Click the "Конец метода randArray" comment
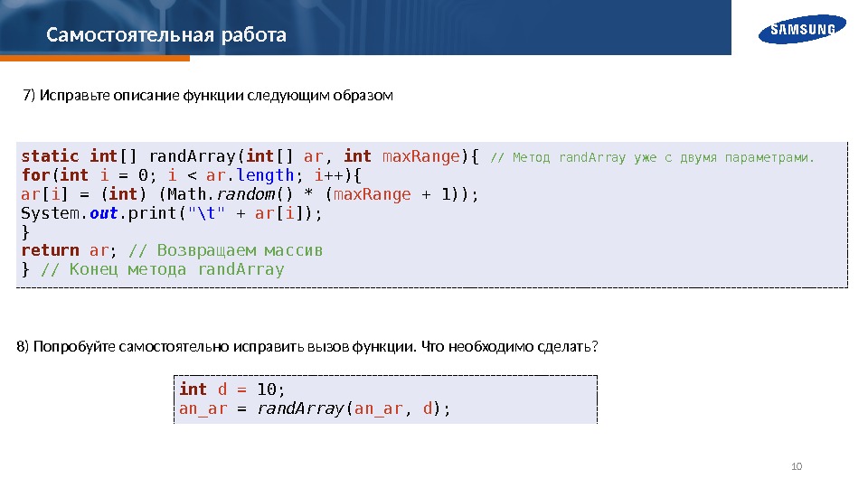The image size is (868, 488). (x=162, y=269)
